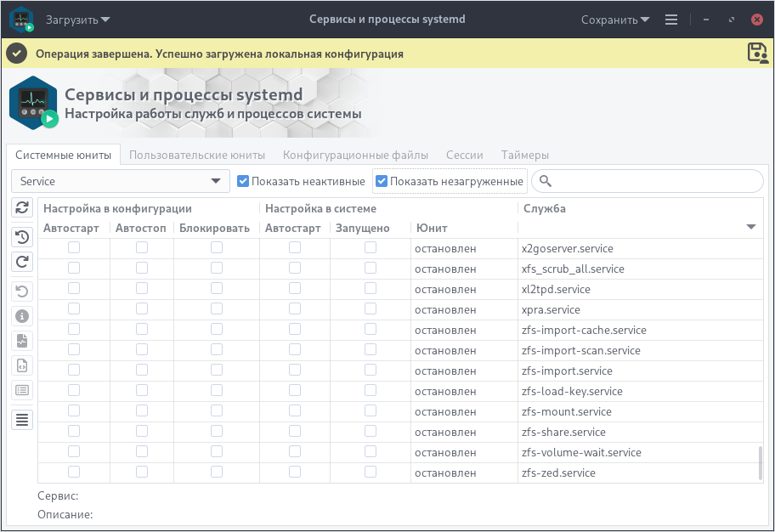Open the hamburger menu in title bar
This screenshot has width=775, height=532.
tap(671, 20)
